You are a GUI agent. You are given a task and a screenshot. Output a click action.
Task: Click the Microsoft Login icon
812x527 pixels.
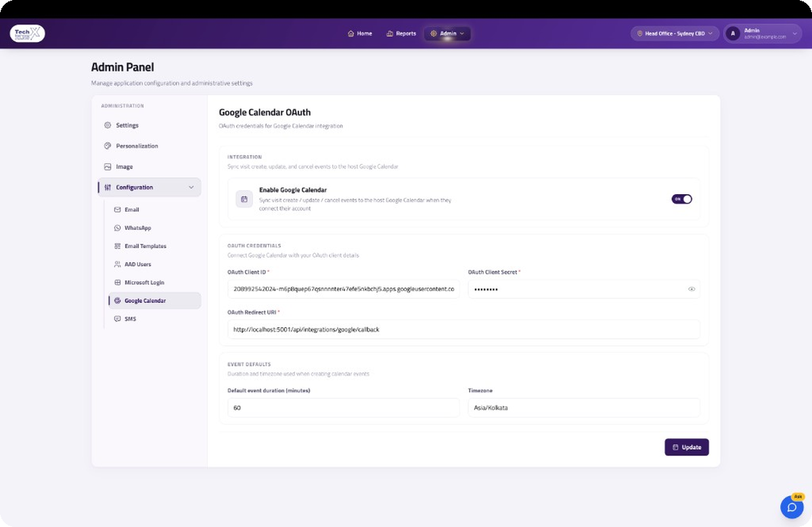(x=118, y=283)
